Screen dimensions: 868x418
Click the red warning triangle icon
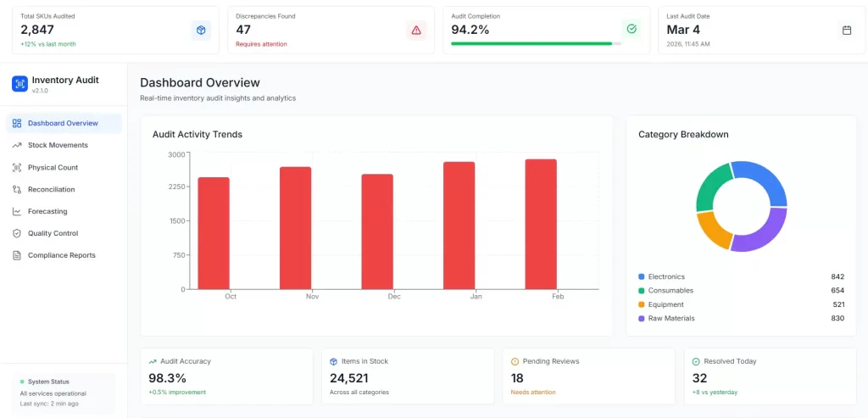pos(416,31)
